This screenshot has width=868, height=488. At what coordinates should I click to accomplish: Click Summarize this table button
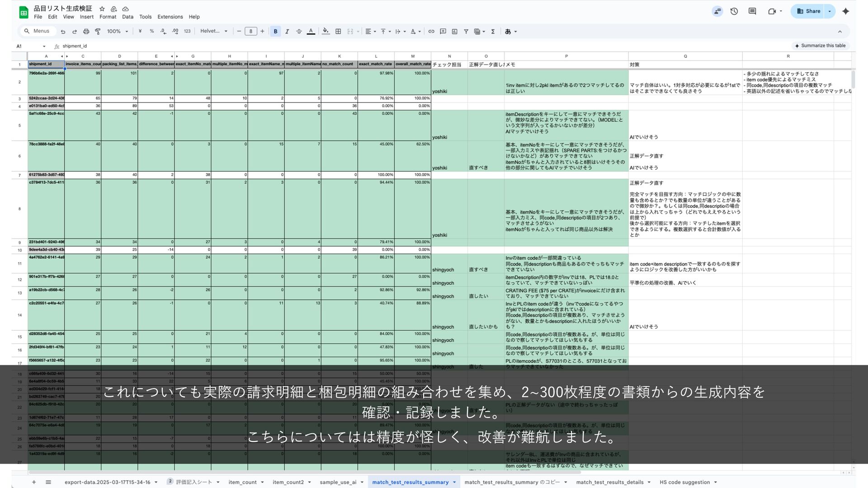pos(820,46)
